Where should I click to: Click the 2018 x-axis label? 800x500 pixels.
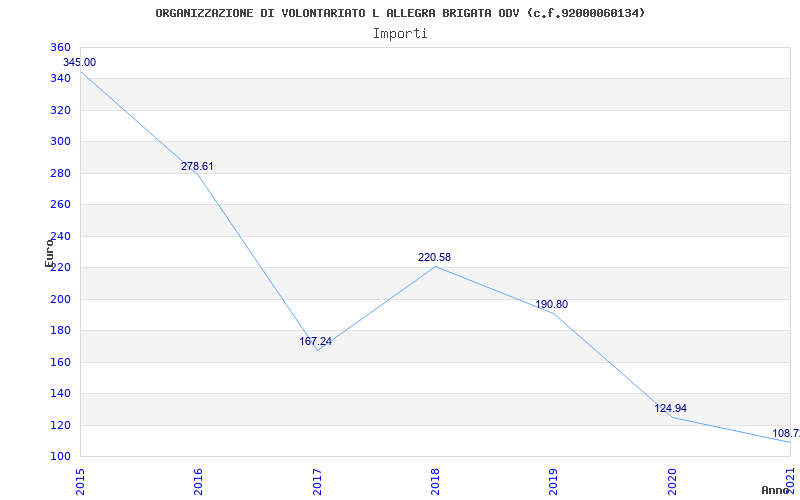pyautogui.click(x=435, y=481)
